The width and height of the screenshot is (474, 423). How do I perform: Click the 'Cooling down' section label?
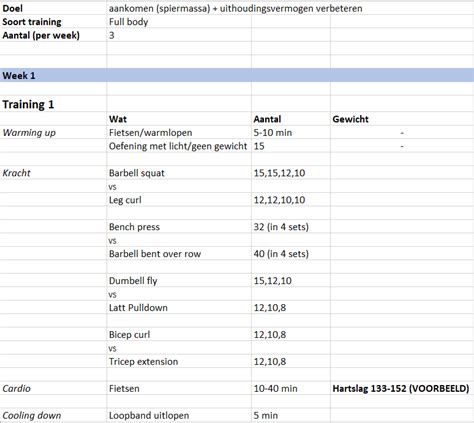53,415
